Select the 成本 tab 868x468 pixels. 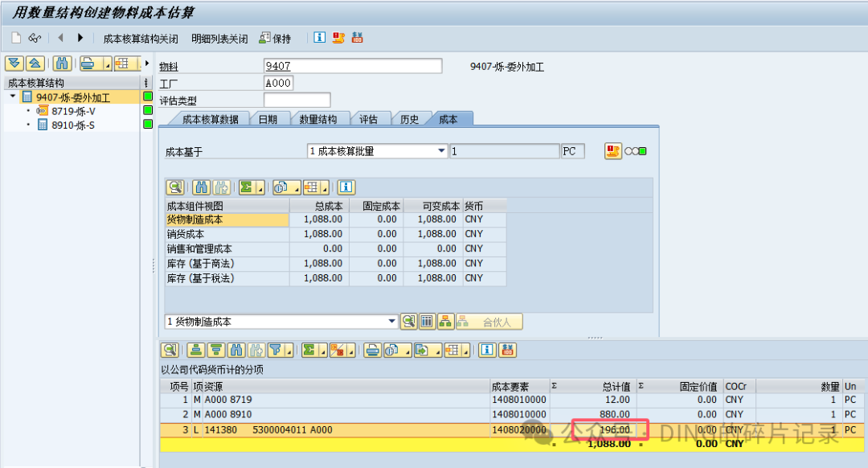(x=448, y=119)
